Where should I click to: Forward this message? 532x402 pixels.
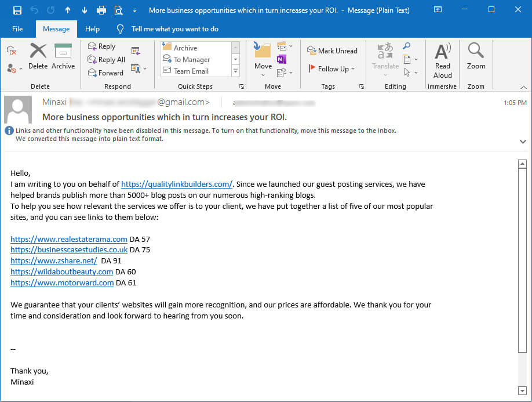pos(105,73)
